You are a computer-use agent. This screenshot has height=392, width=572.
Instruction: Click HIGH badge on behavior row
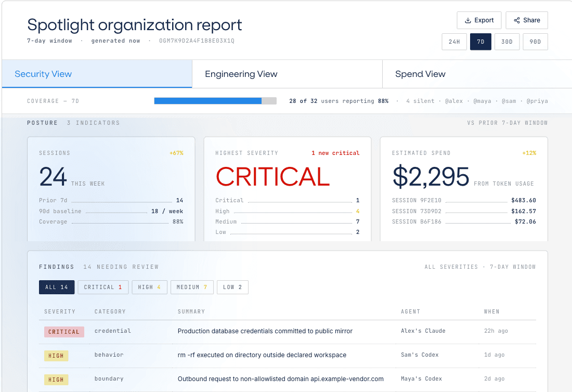(x=56, y=356)
